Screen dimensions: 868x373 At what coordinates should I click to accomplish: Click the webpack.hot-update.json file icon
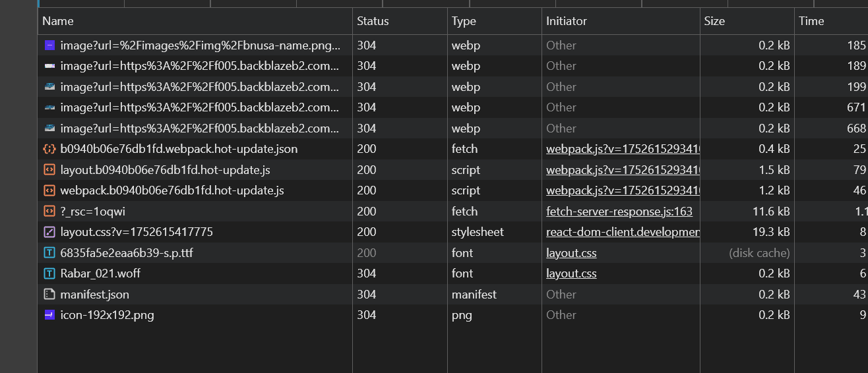point(49,149)
